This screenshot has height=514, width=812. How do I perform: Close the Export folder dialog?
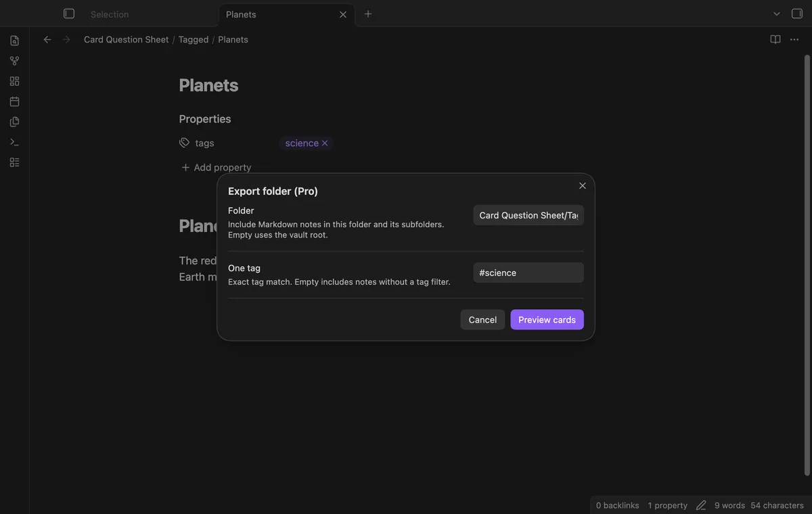(x=583, y=185)
